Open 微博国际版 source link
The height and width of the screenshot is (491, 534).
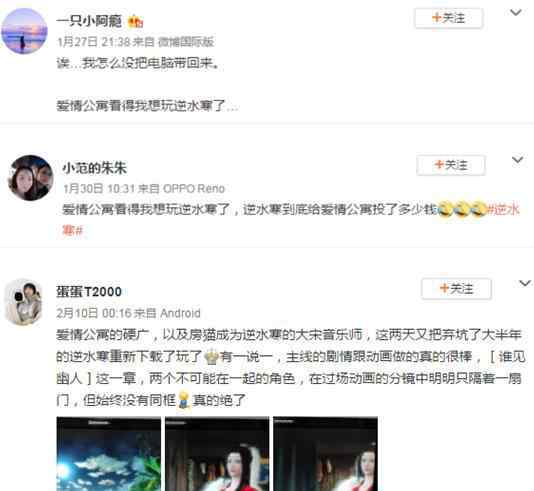click(x=186, y=42)
